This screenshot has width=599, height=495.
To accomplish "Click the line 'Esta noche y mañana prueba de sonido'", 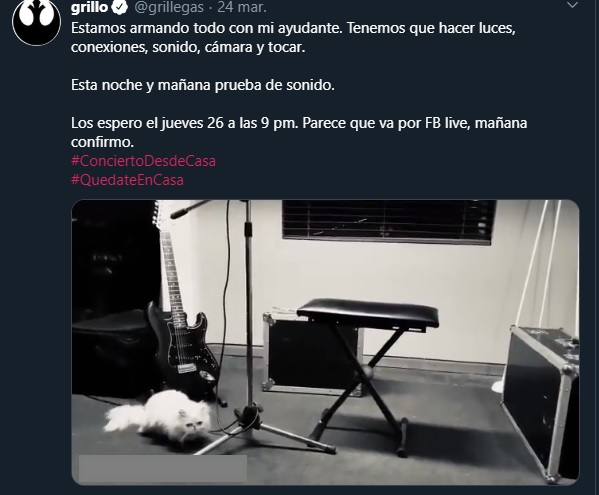I will point(203,85).
